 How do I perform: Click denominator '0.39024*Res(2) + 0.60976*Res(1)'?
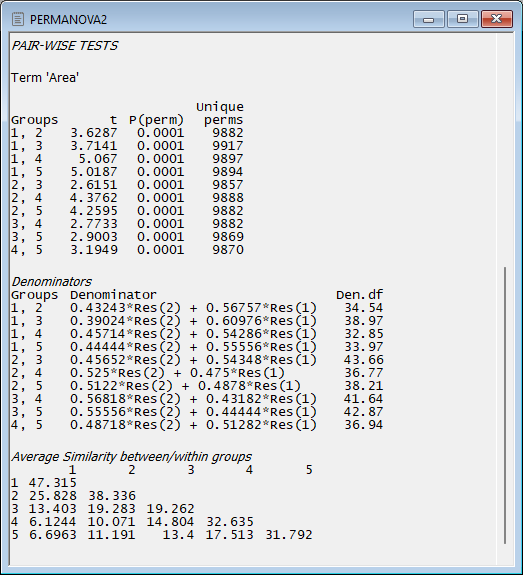[x=193, y=321]
